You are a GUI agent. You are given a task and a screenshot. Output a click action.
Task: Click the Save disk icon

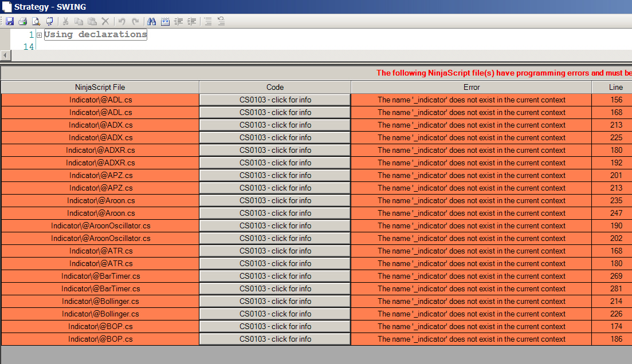(x=10, y=21)
